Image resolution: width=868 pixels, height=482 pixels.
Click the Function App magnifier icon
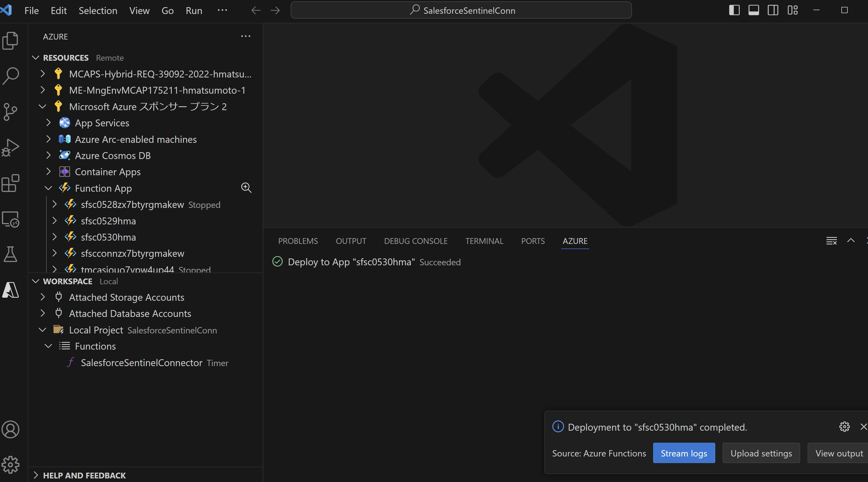(x=246, y=188)
